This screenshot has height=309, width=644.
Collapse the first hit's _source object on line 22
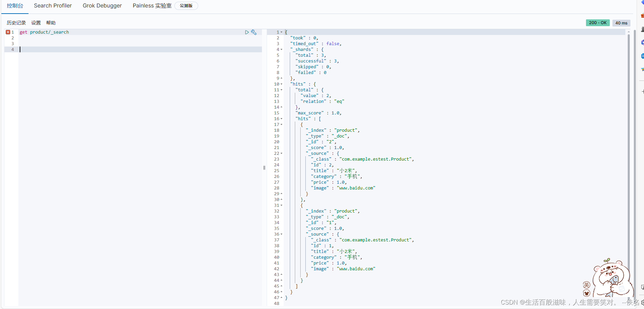[x=282, y=153]
